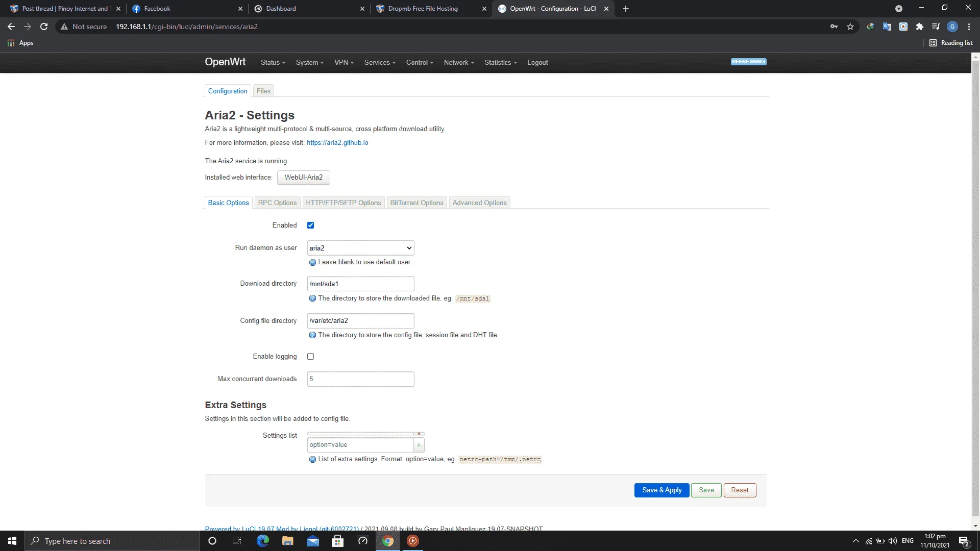
Task: Click the Not secure warning icon
Action: point(64,27)
